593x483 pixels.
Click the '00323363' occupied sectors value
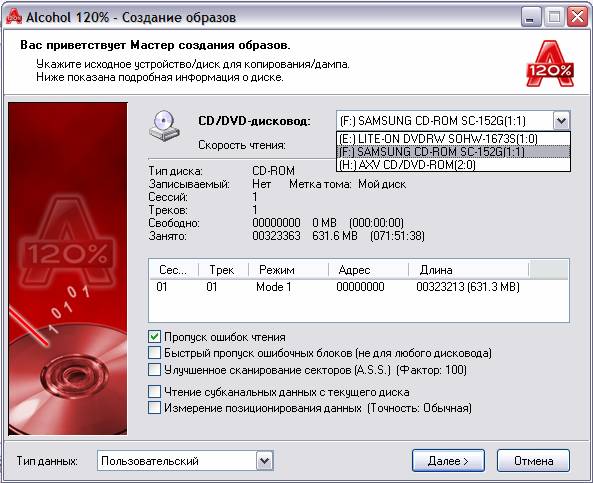[276, 236]
